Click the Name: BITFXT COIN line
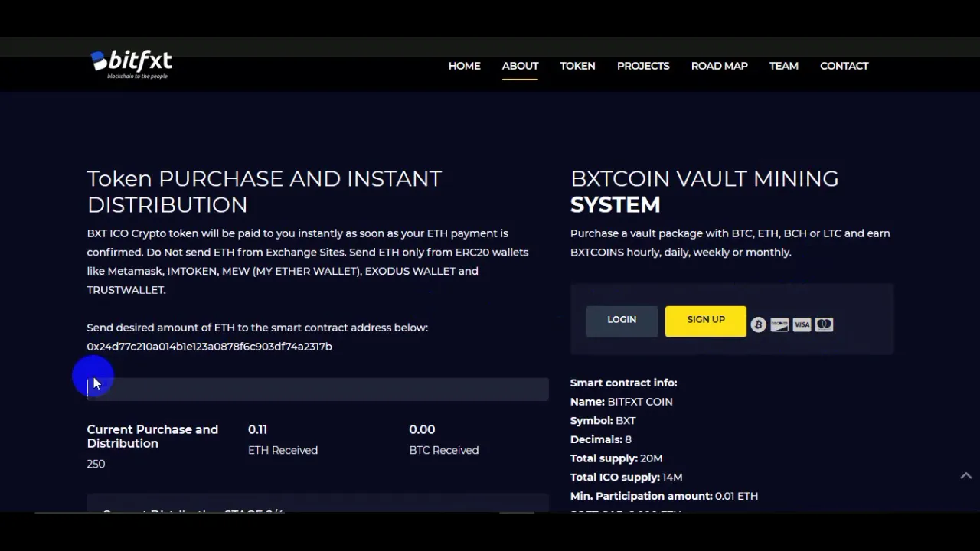 [622, 401]
